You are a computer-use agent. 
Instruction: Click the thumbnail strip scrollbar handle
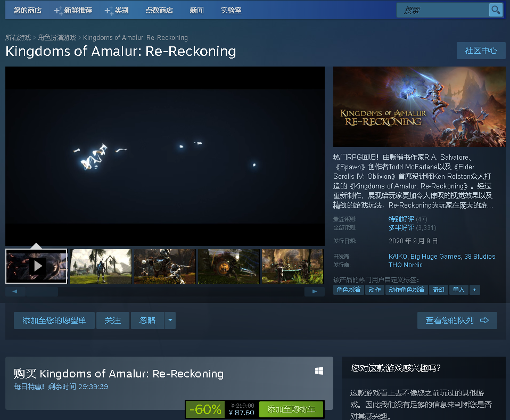point(42,292)
